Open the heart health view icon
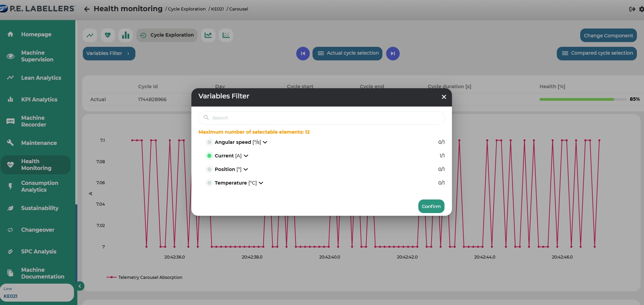The height and width of the screenshot is (305, 644). coord(108,35)
